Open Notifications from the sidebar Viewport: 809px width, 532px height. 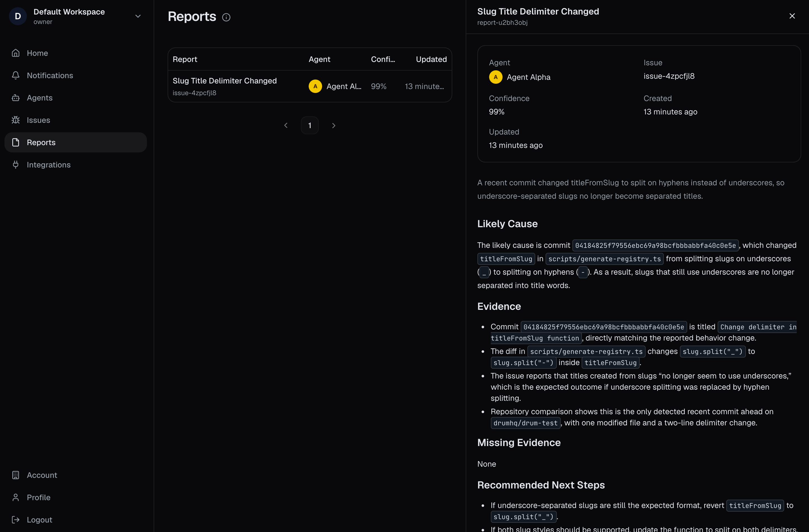click(x=75, y=75)
